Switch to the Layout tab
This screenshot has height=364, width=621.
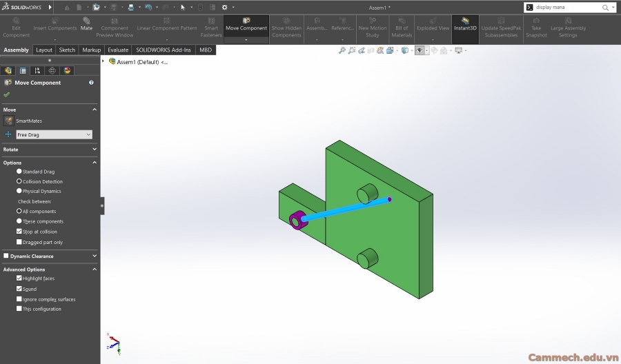point(44,50)
